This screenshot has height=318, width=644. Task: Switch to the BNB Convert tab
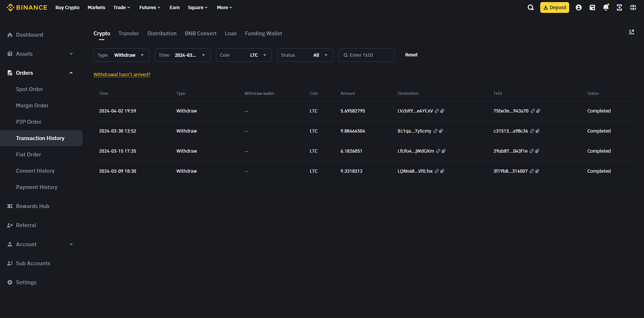click(x=201, y=33)
